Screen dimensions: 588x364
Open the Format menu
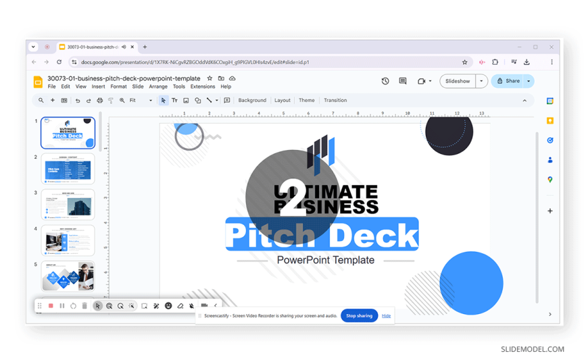[118, 86]
